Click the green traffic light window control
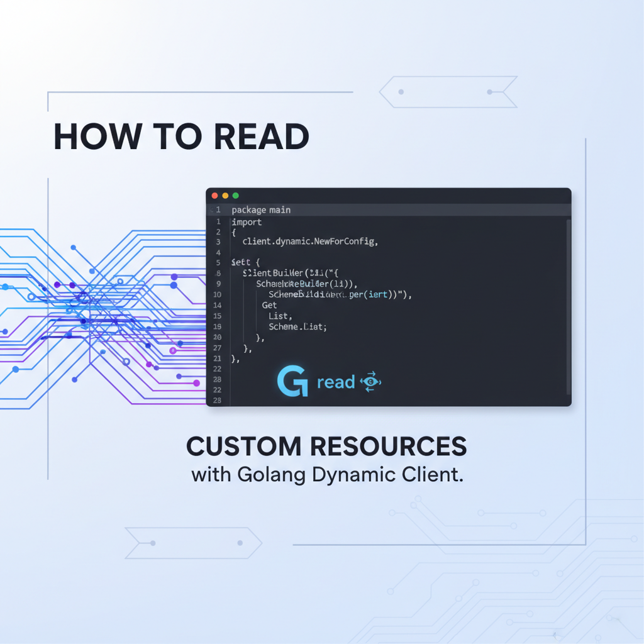The image size is (644, 644). coord(234,196)
